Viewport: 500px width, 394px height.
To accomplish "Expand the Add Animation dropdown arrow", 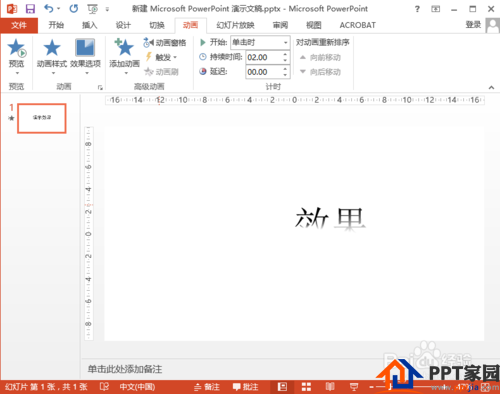I will [126, 73].
